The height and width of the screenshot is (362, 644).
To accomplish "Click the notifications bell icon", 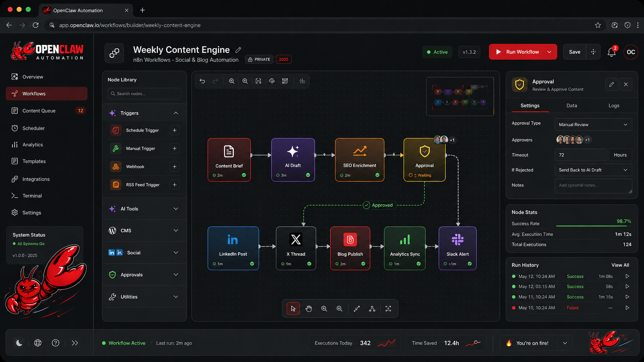I will [611, 52].
